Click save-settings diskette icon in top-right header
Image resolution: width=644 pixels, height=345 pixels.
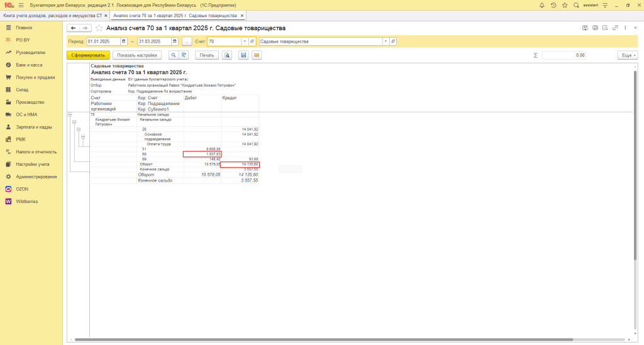(x=585, y=28)
